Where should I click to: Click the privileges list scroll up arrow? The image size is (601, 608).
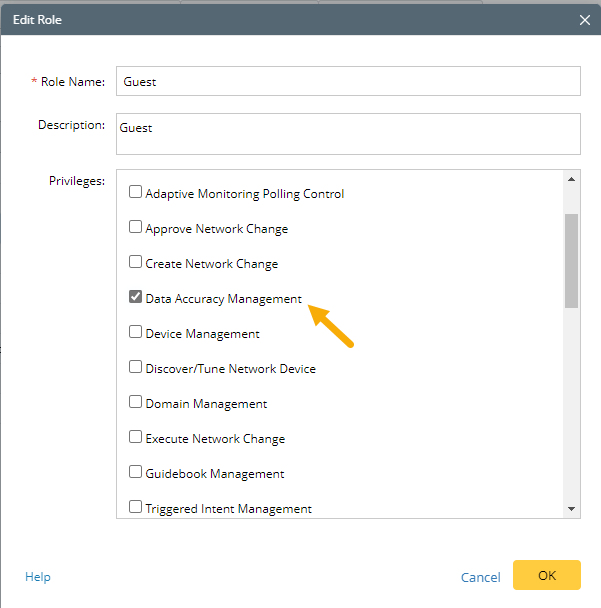click(571, 179)
